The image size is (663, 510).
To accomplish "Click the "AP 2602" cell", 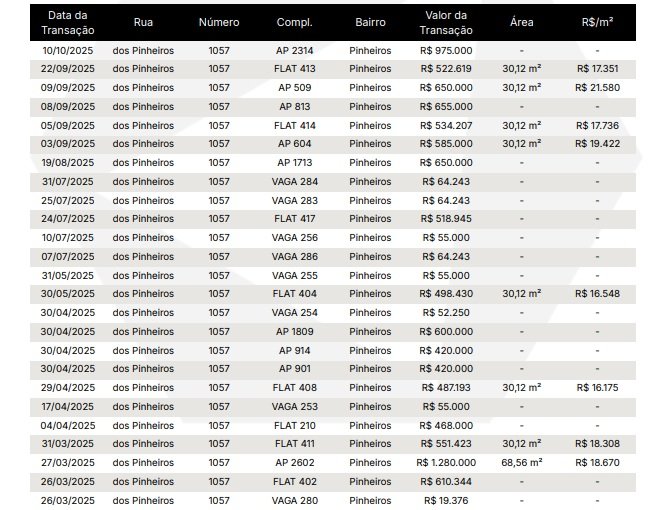I will [294, 463].
